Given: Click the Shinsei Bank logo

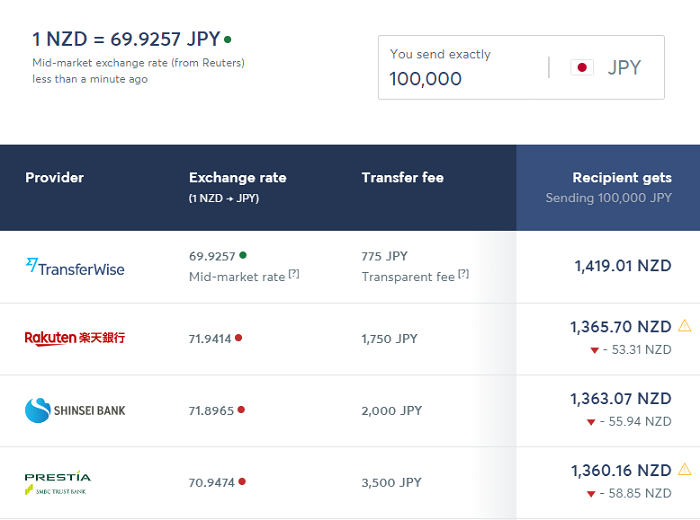Looking at the screenshot, I should pos(75,410).
